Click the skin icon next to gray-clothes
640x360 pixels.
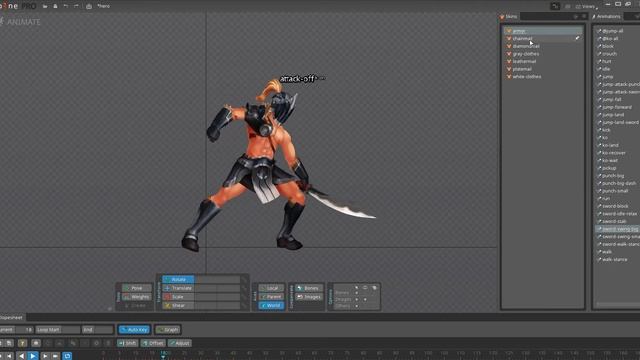[509, 54]
